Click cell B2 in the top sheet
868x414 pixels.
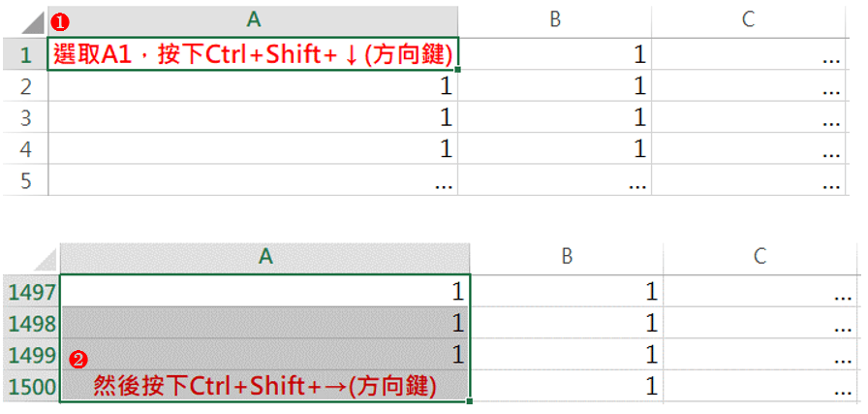coord(555,86)
